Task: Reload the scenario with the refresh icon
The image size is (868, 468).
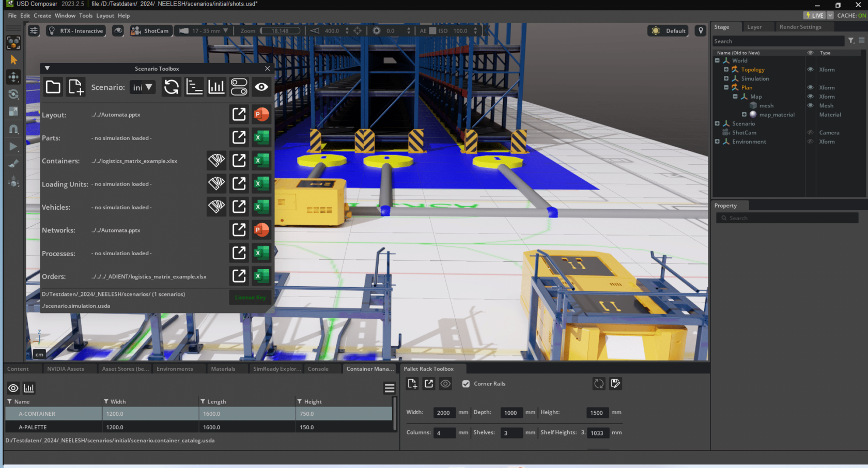Action: (171, 87)
